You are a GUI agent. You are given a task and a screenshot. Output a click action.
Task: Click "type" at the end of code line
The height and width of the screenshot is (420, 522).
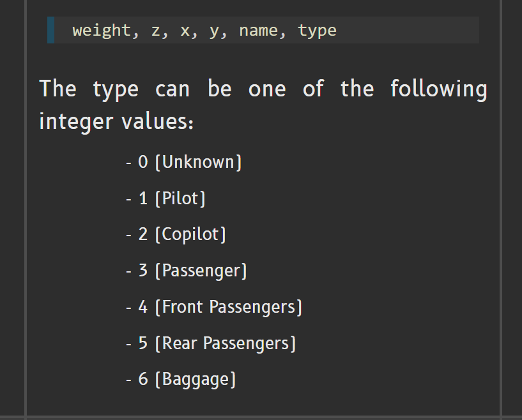[x=317, y=31]
